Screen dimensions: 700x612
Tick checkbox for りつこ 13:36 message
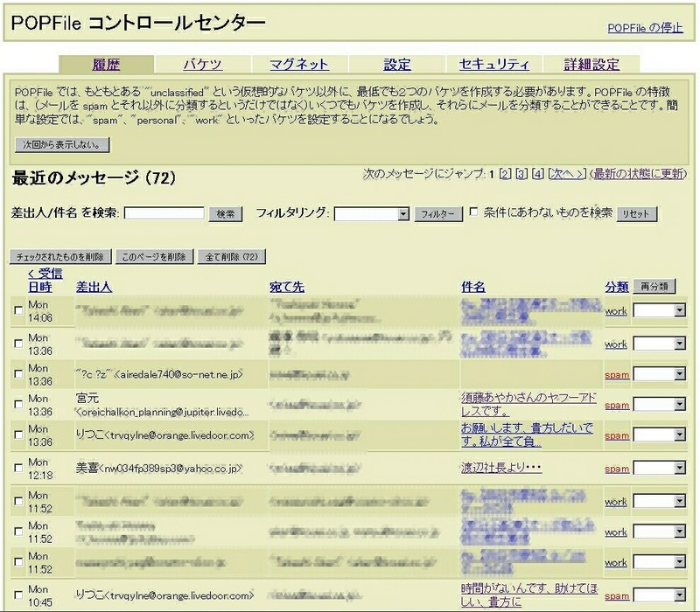click(18, 435)
